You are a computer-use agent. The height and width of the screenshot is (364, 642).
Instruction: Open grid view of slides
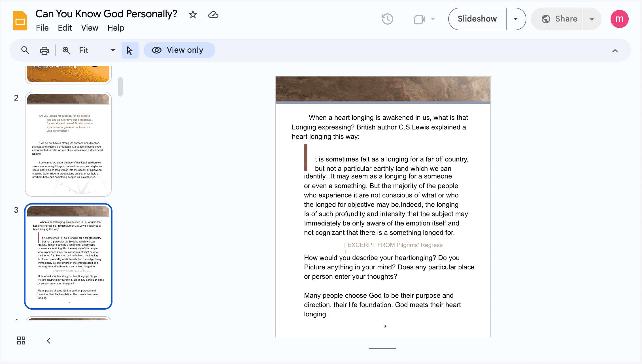tap(21, 340)
